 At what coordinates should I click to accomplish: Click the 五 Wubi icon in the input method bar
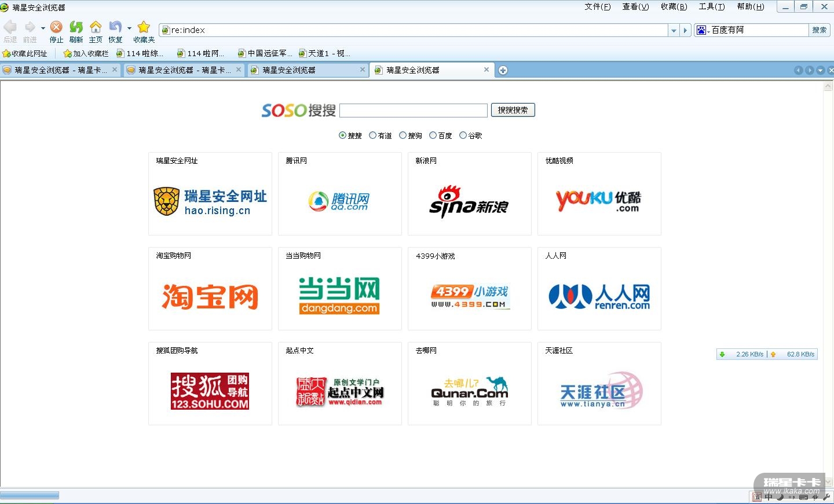[757, 497]
